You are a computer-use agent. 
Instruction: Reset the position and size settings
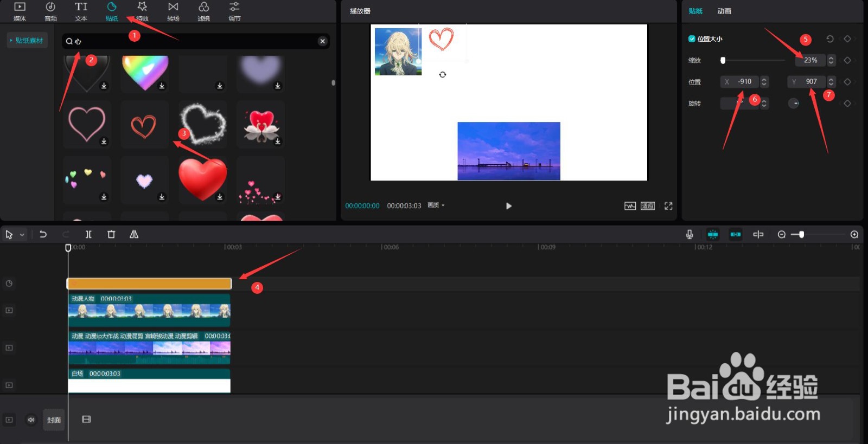[x=830, y=39]
